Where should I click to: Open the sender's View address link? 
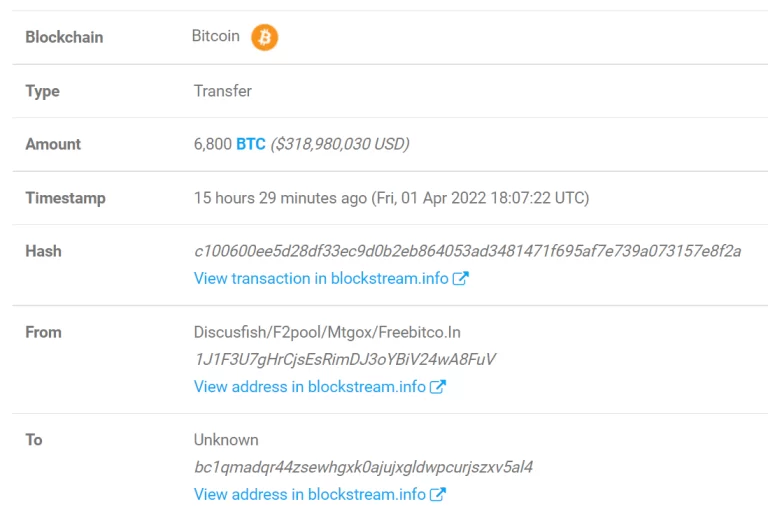[309, 387]
